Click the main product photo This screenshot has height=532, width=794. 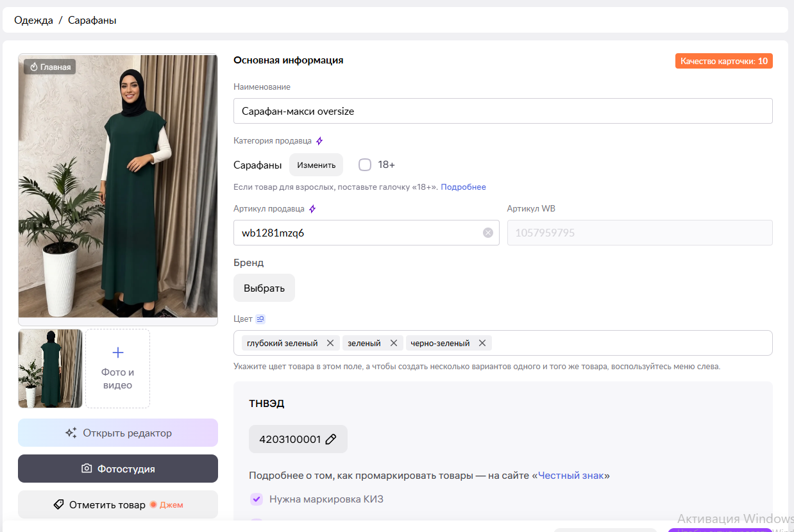[x=118, y=186]
